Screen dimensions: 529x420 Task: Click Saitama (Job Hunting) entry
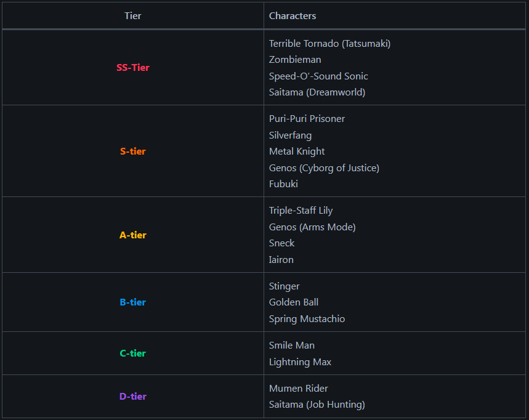[317, 405]
